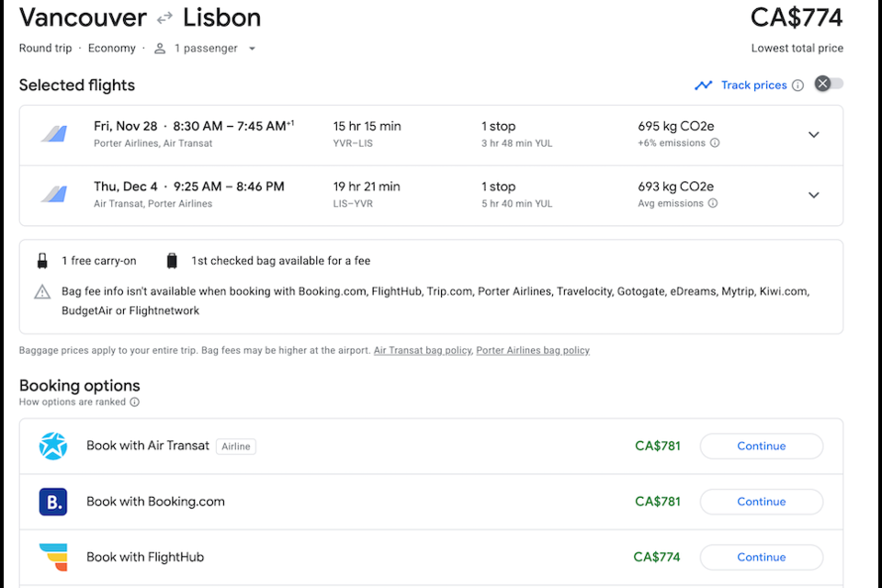Toggle the Track prices switch
The image size is (882, 588).
click(829, 85)
